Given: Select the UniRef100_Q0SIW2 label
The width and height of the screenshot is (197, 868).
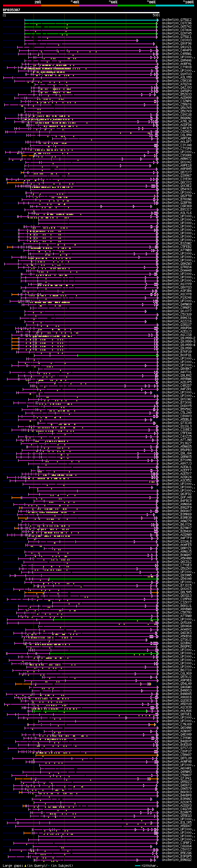Looking at the screenshot, I should (x=177, y=399).
